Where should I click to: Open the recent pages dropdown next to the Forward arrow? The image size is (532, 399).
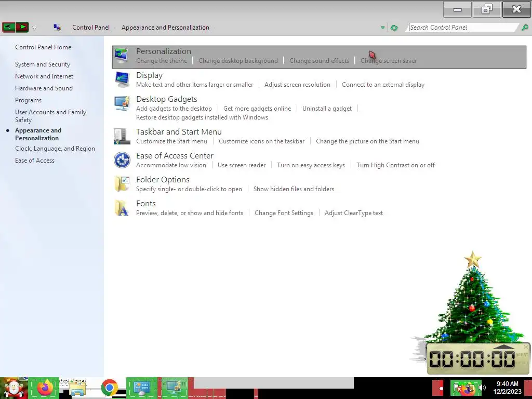point(34,28)
